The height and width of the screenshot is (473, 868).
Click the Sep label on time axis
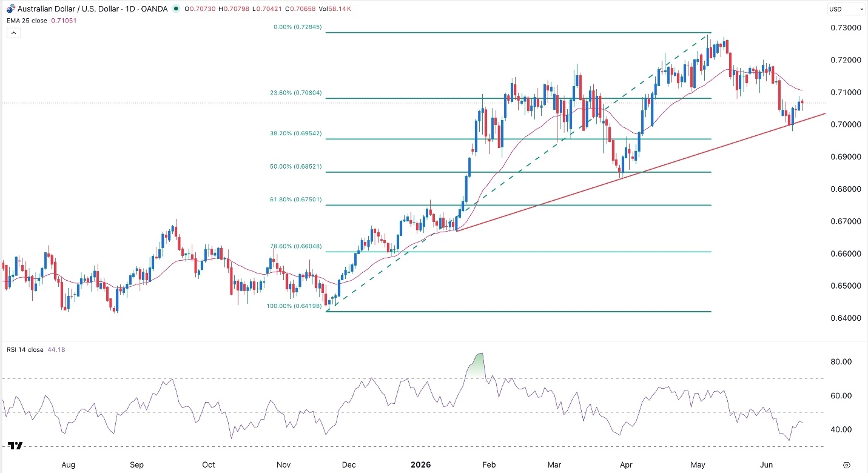click(136, 465)
